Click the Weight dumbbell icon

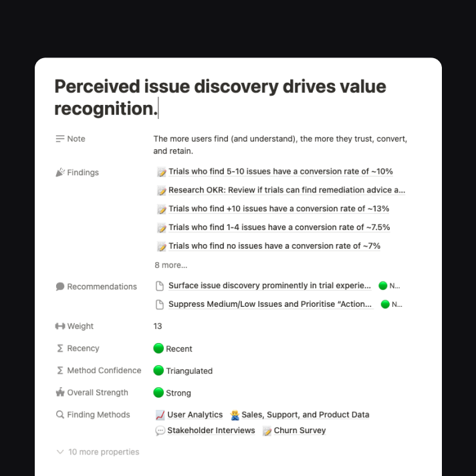[60, 326]
